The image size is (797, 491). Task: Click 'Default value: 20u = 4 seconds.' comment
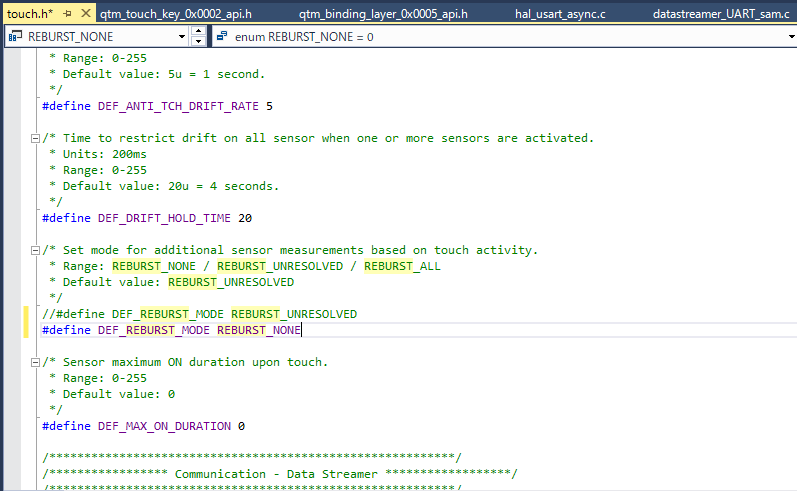[x=164, y=186]
